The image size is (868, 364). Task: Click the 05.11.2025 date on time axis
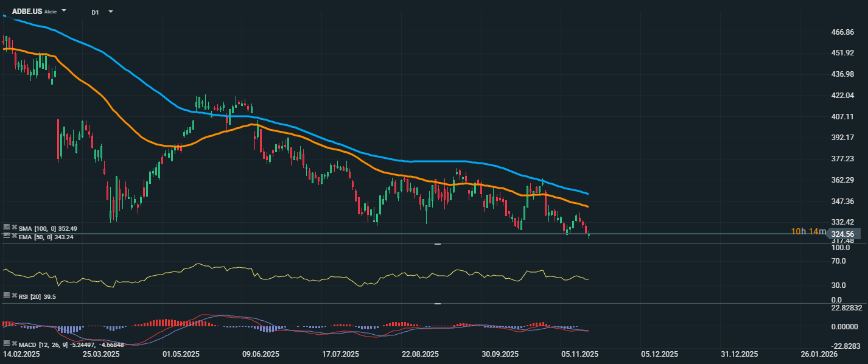point(580,354)
